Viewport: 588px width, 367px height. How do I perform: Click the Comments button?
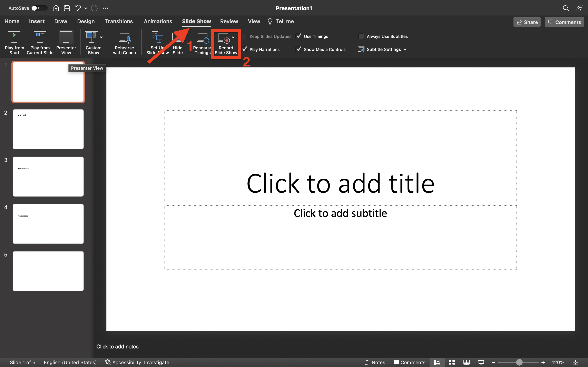(564, 22)
